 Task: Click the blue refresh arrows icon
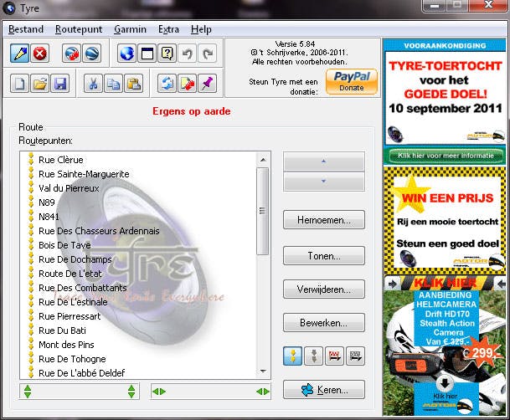coord(167,84)
